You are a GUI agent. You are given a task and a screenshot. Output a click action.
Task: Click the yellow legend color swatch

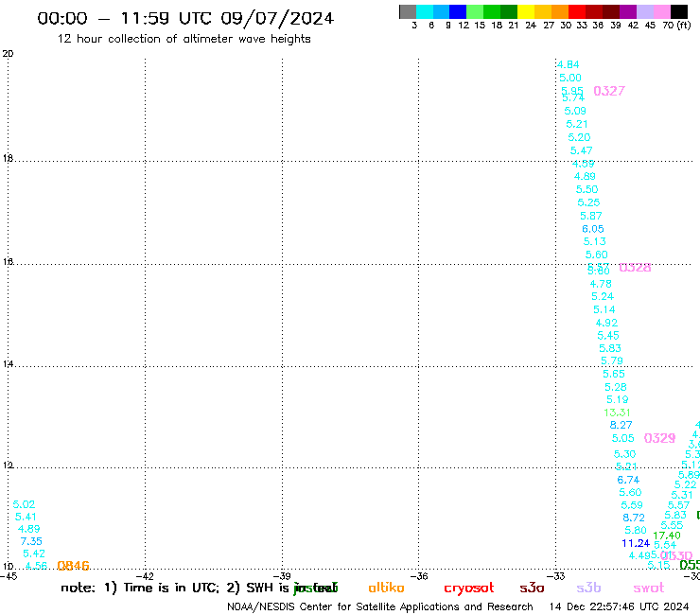[x=526, y=11]
